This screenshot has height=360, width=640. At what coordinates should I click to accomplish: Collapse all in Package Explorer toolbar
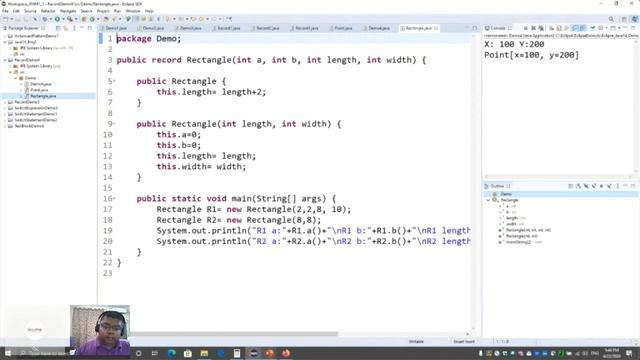(58, 28)
